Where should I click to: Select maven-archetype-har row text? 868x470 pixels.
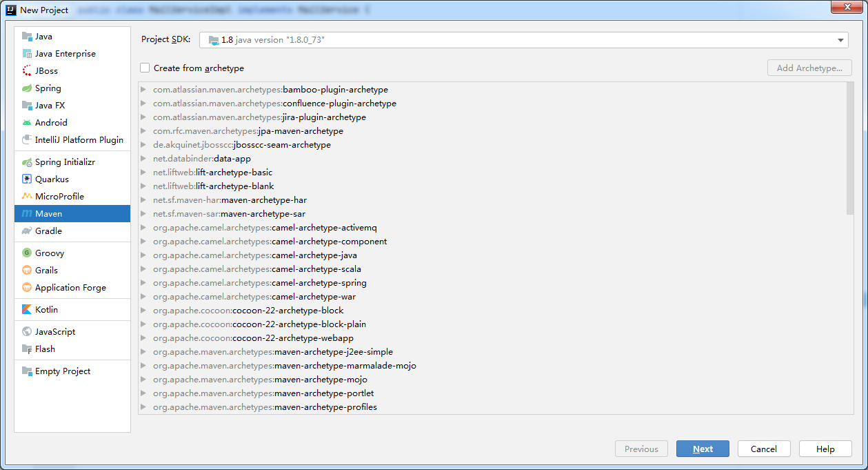230,200
